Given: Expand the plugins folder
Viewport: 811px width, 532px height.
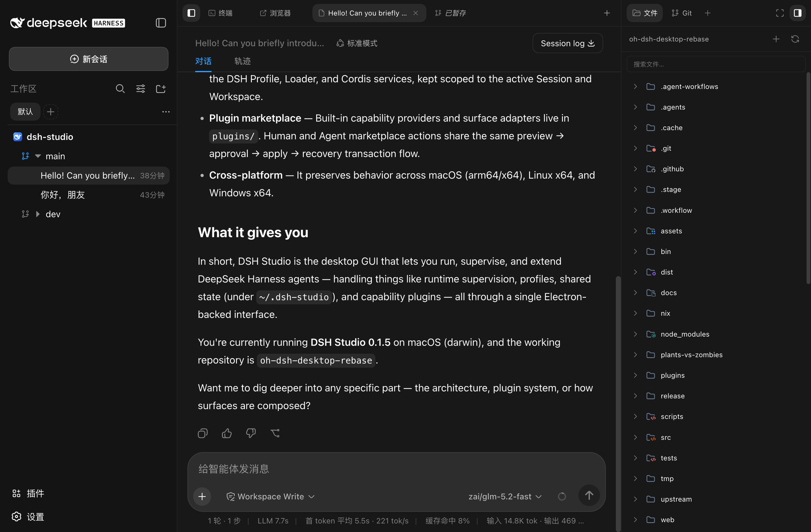Looking at the screenshot, I should click(x=635, y=375).
